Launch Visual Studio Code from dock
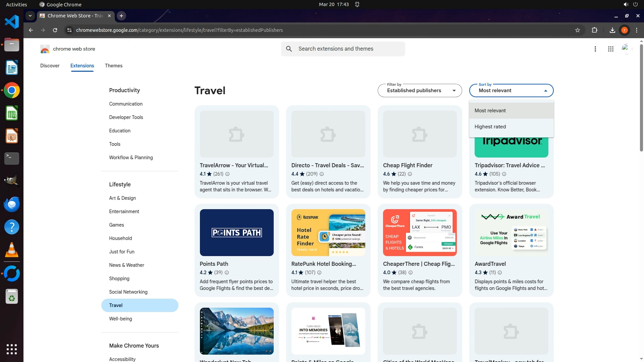 coord(12,22)
